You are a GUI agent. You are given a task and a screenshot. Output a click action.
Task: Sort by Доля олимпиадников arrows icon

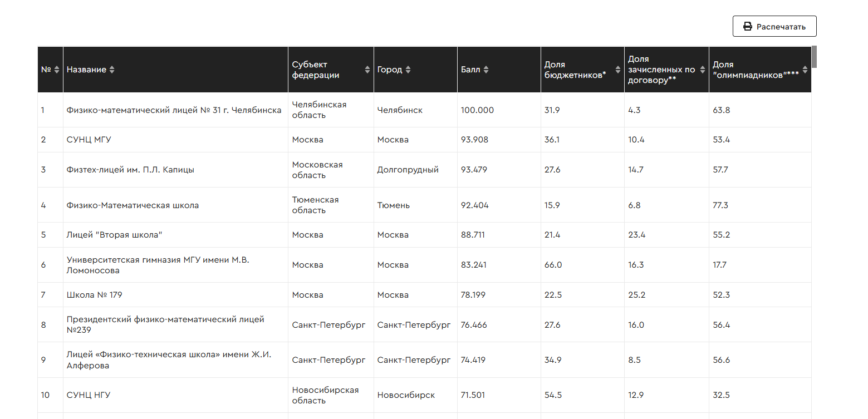(x=805, y=70)
